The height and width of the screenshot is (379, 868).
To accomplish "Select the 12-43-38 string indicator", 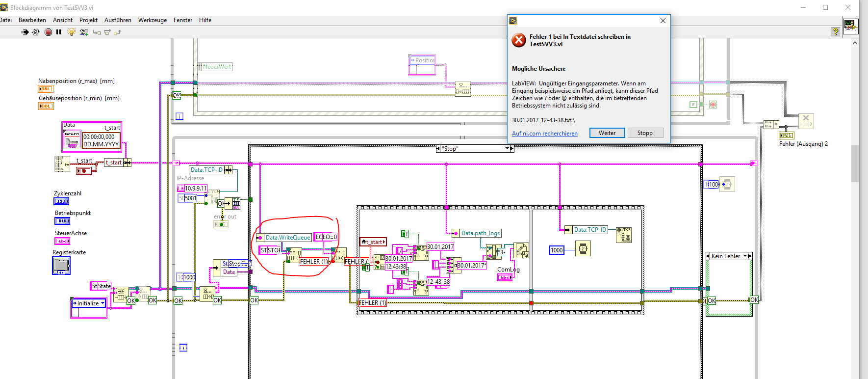I will (438, 282).
